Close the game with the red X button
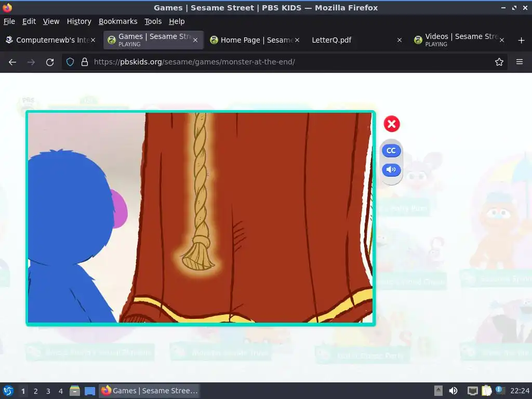This screenshot has height=399, width=532. click(x=392, y=124)
